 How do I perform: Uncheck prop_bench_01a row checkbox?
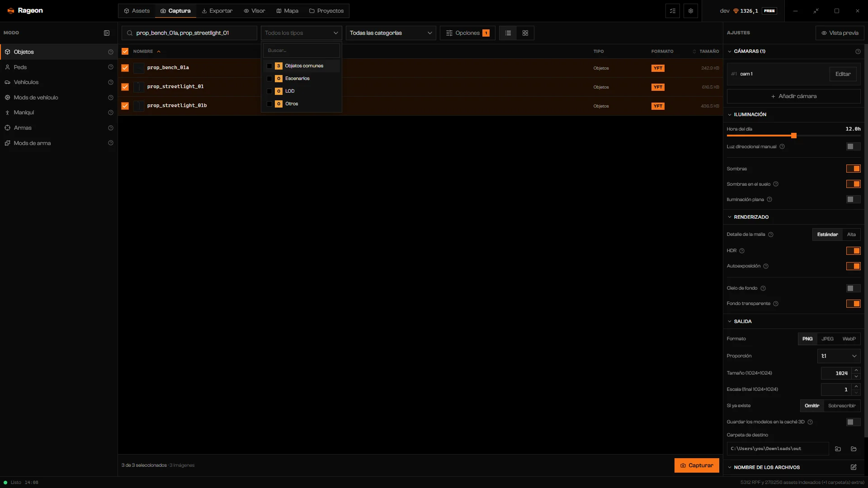pos(125,68)
